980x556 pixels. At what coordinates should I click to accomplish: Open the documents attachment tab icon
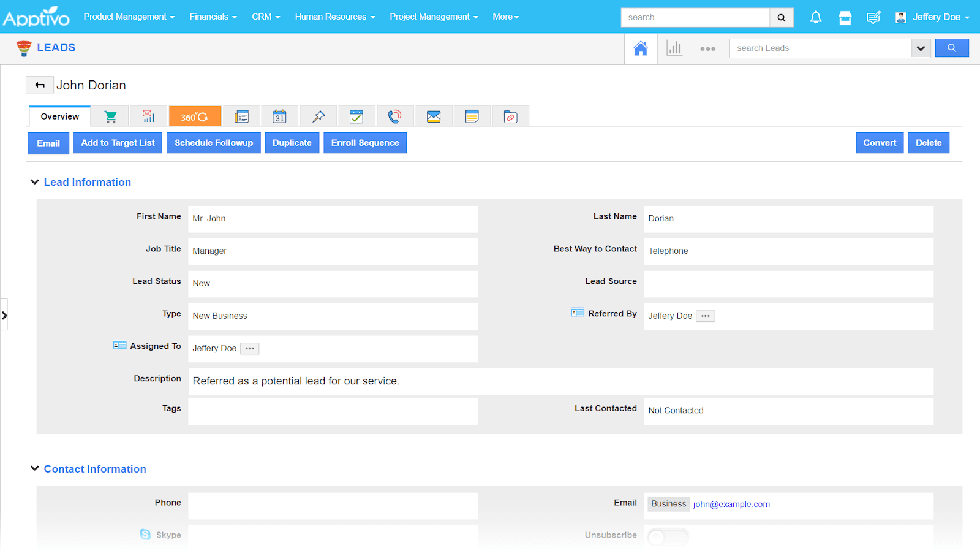510,116
